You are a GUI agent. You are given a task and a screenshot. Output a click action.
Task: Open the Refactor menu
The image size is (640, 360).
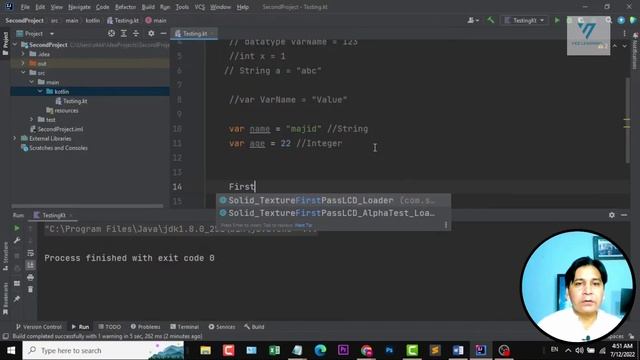[x=125, y=7]
